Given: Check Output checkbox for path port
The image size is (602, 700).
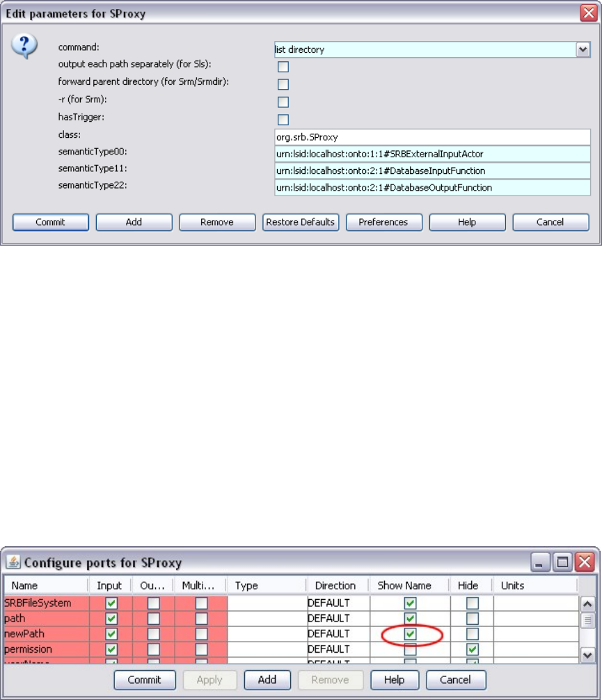Looking at the screenshot, I should coord(154,619).
